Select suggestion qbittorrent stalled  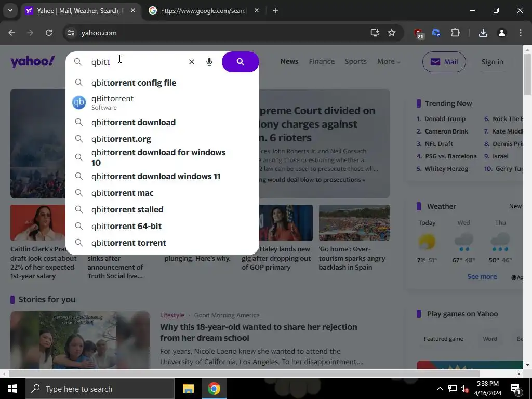pyautogui.click(x=162, y=210)
